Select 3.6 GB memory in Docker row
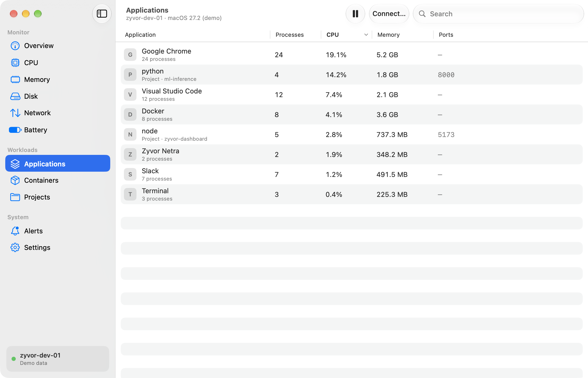Viewport: 588px width, 378px height. [387, 115]
